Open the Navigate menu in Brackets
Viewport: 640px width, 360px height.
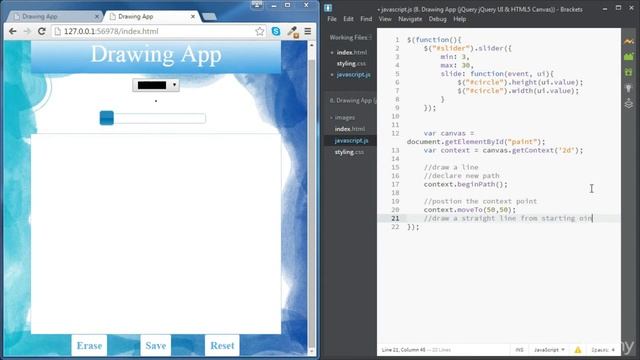pyautogui.click(x=410, y=19)
